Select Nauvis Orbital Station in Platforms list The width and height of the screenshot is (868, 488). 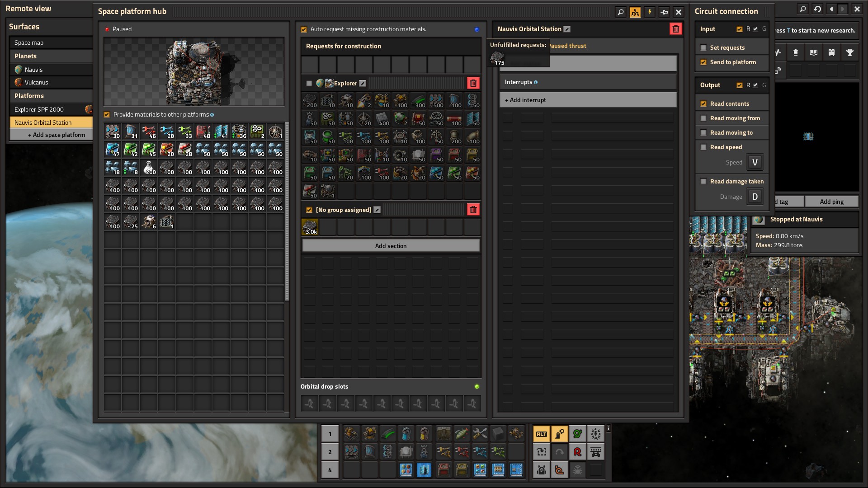(x=51, y=122)
